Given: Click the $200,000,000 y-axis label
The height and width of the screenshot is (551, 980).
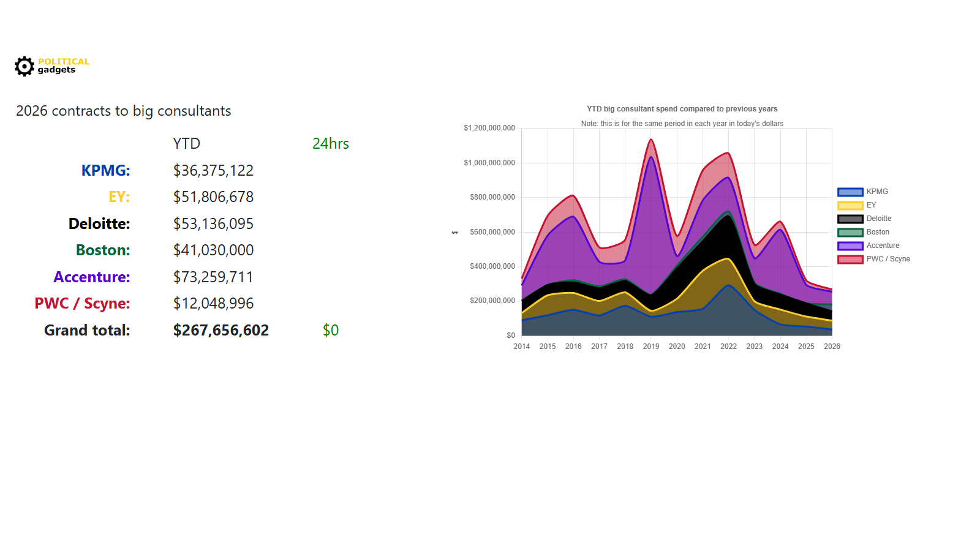Looking at the screenshot, I should click(x=492, y=301).
